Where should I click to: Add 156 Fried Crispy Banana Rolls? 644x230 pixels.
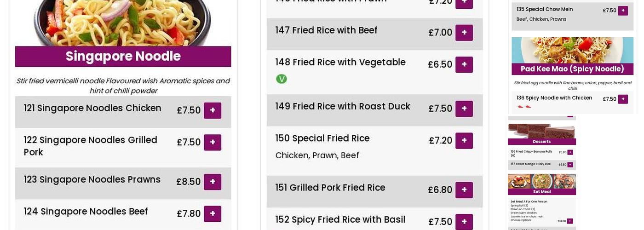pyautogui.click(x=570, y=152)
